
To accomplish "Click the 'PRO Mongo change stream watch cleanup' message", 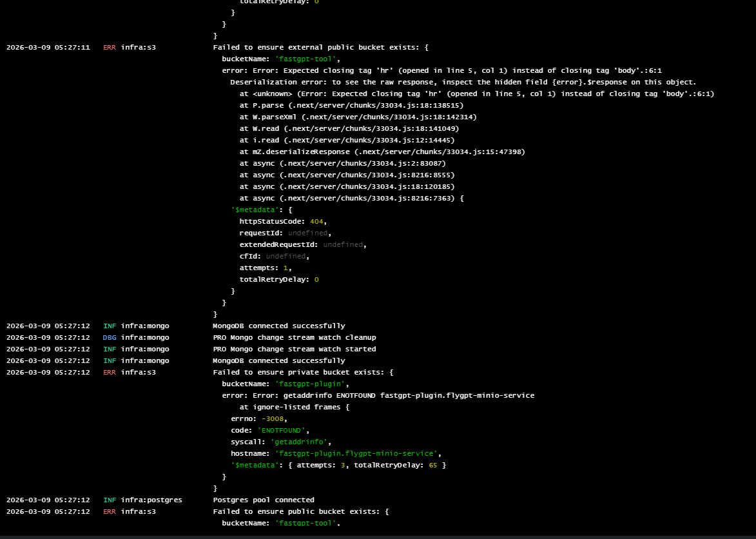I will 294,337.
